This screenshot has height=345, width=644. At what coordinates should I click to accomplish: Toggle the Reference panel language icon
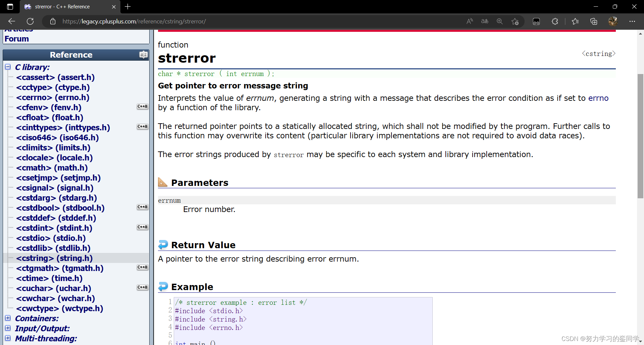point(143,55)
